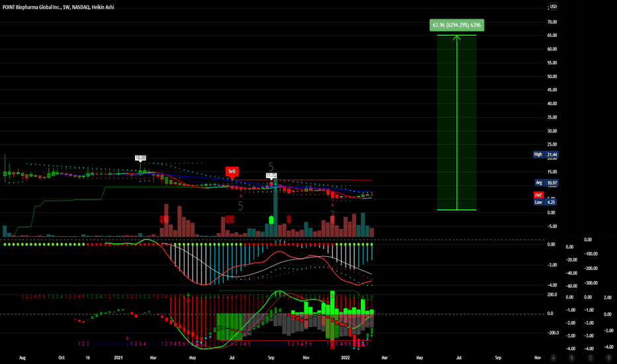Click the red Sell signal label

click(232, 171)
